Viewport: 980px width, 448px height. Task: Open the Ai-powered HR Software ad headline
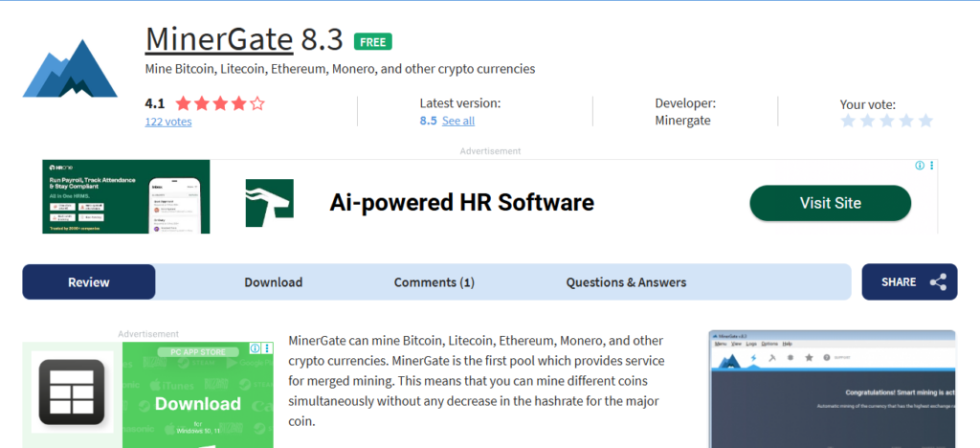pos(461,202)
